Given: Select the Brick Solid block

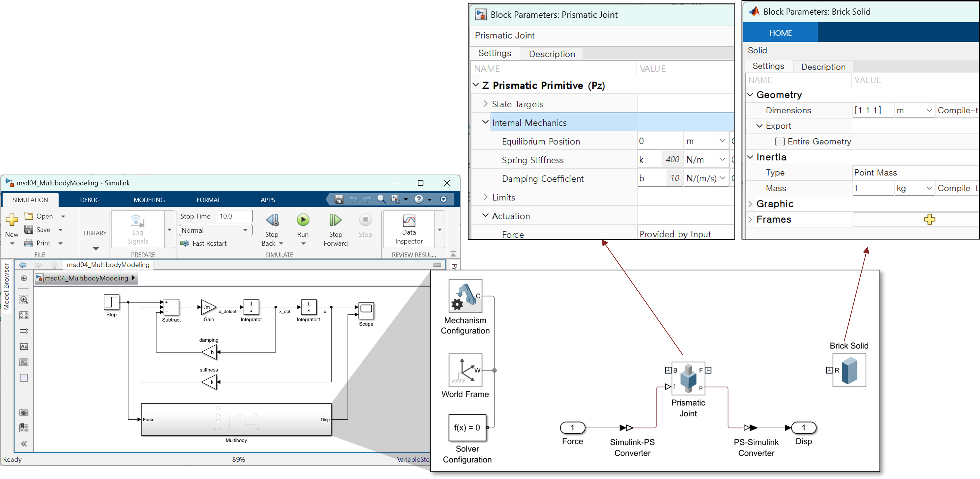Looking at the screenshot, I should (849, 370).
